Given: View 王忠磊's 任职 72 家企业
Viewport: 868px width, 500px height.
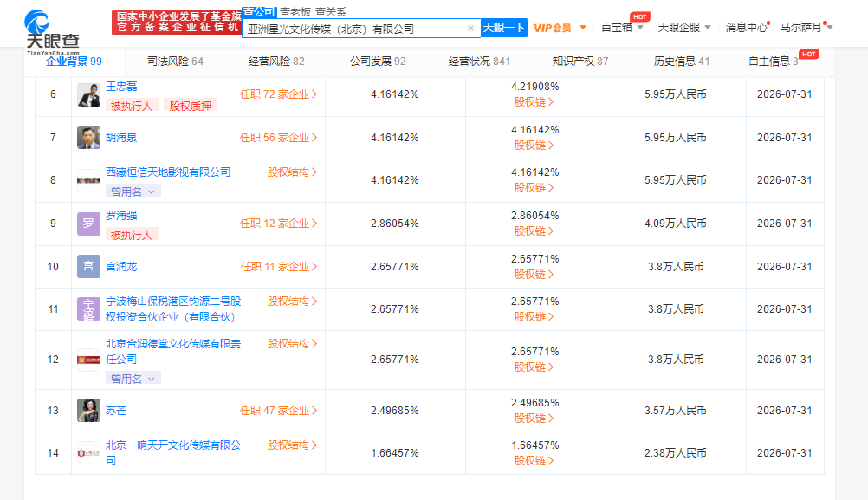Looking at the screenshot, I should [278, 94].
